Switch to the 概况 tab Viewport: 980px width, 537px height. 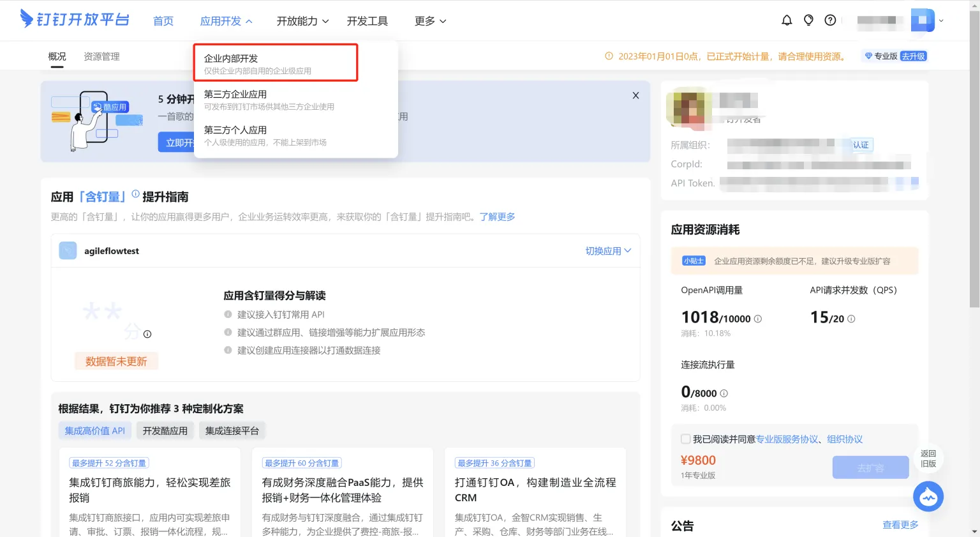(x=57, y=56)
